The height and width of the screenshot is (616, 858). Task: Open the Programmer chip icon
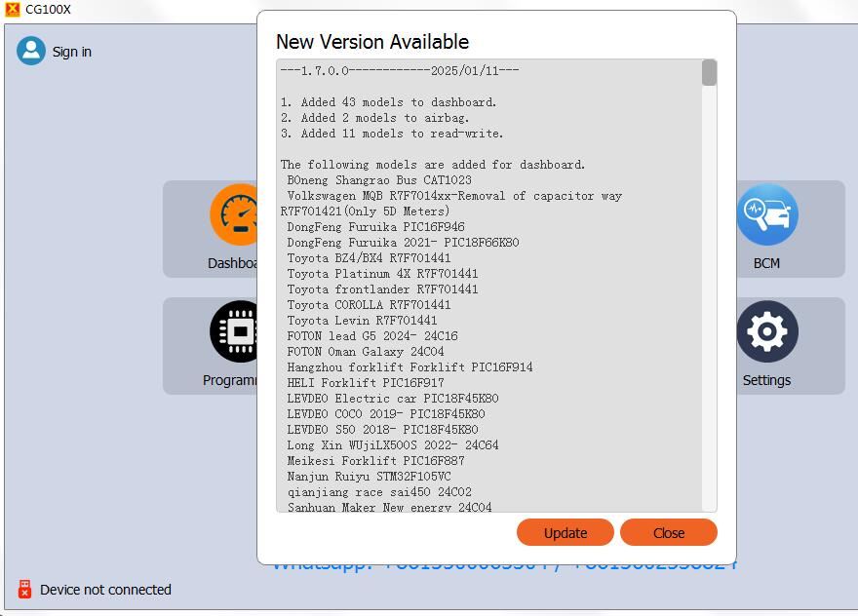[234, 331]
